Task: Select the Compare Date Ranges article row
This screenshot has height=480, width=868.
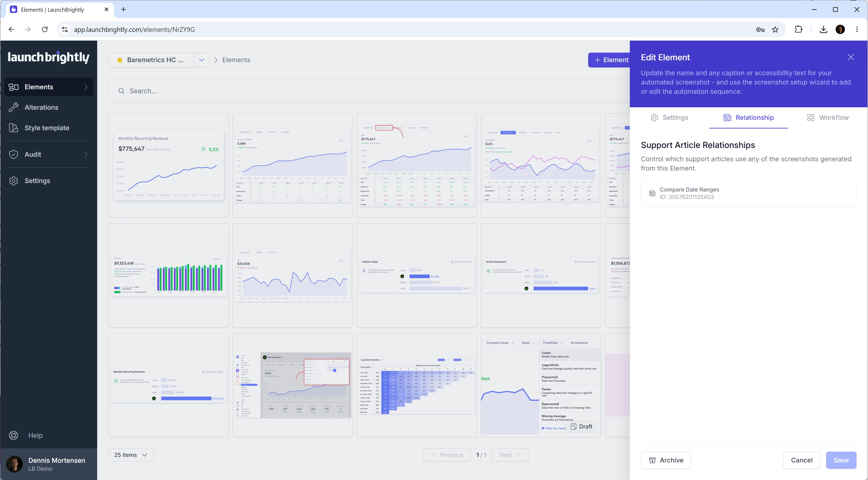Action: click(748, 193)
